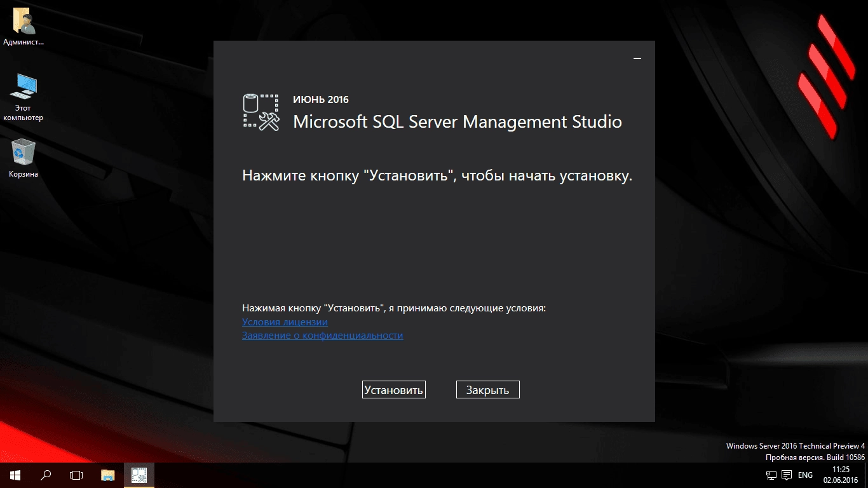Open File Explorer from the taskbar
868x488 pixels.
[x=108, y=475]
